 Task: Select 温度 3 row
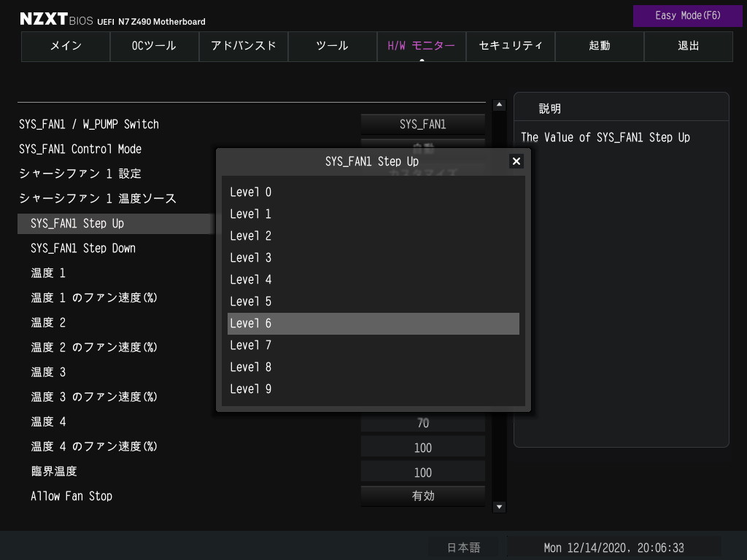48,373
